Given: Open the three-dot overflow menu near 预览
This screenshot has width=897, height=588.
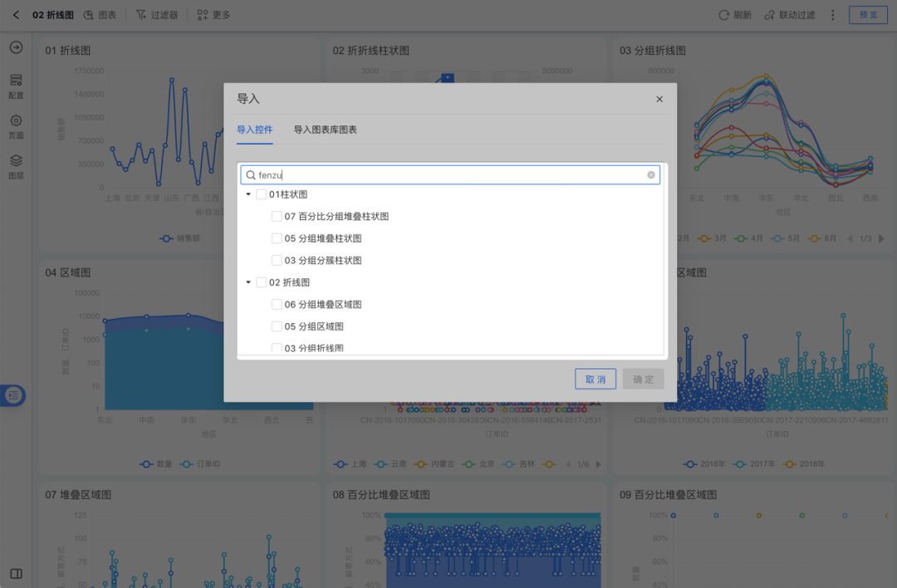Looking at the screenshot, I should pos(832,14).
